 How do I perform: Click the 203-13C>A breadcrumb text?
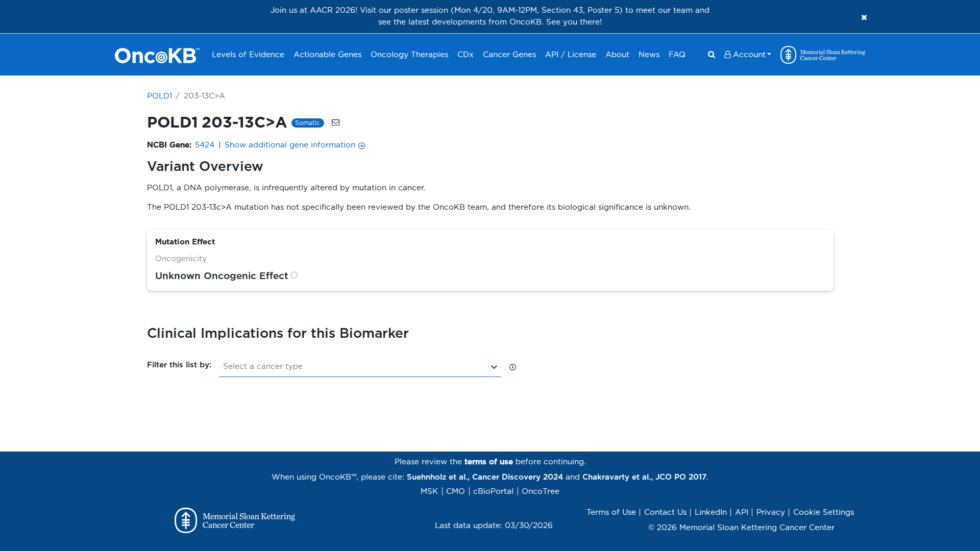click(204, 96)
